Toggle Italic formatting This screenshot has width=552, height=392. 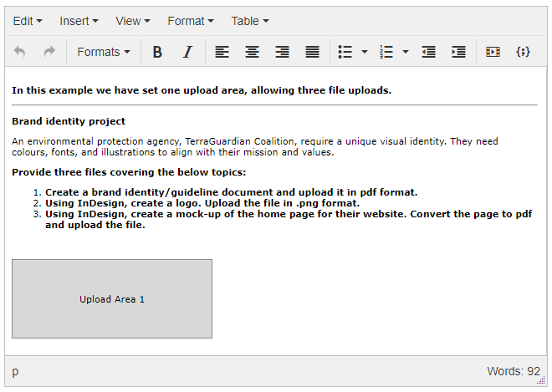point(187,52)
